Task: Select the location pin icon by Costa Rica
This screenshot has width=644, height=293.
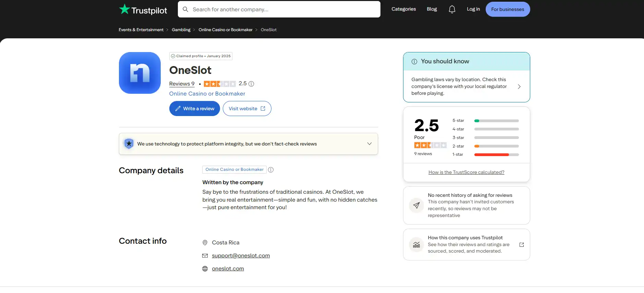Action: click(205, 243)
